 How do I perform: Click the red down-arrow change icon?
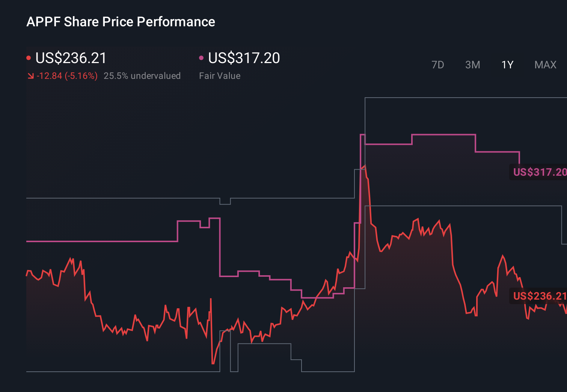31,76
